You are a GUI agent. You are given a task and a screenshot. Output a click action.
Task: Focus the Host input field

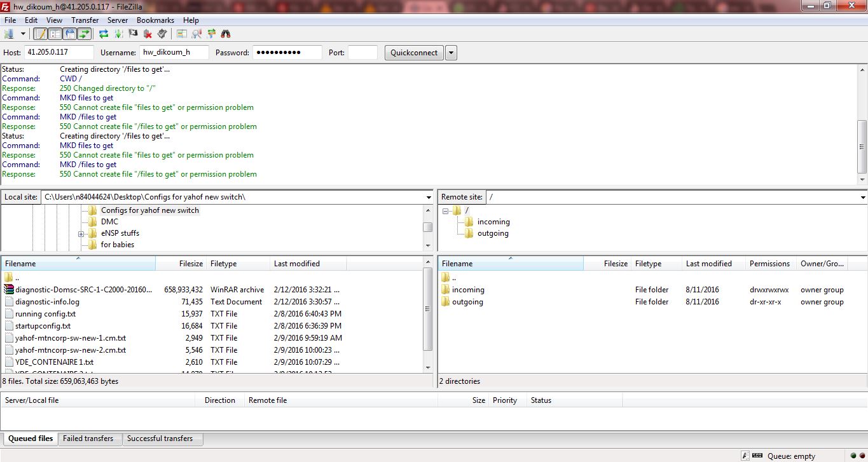(x=59, y=53)
